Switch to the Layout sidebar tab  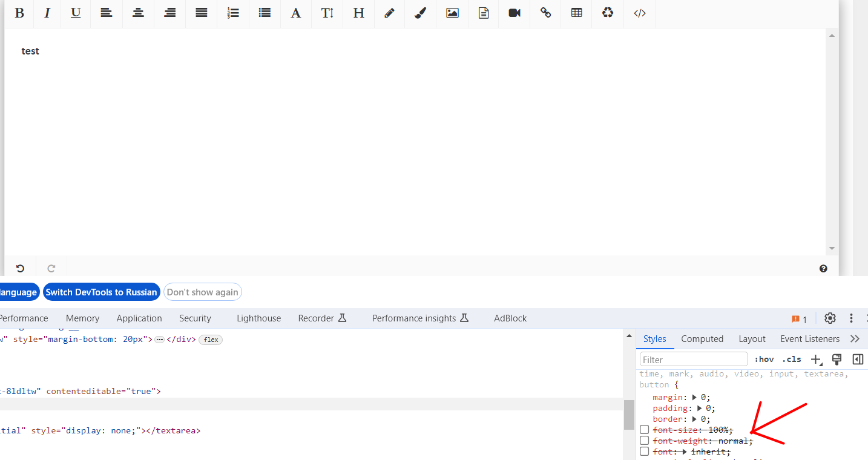(x=752, y=339)
